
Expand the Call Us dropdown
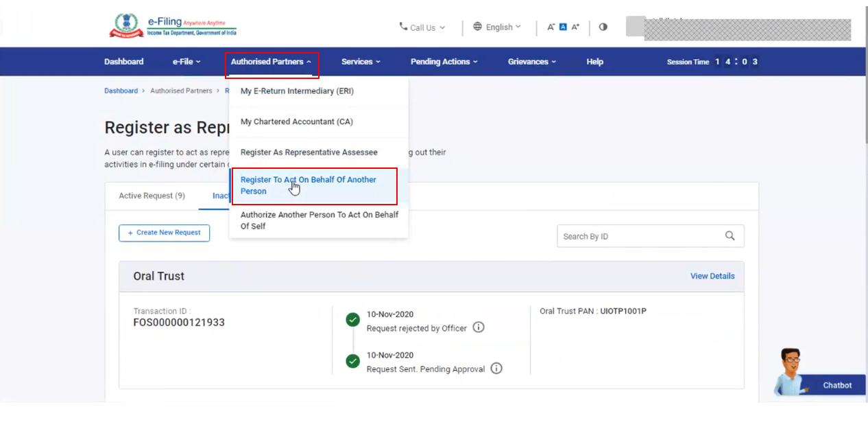coord(422,27)
